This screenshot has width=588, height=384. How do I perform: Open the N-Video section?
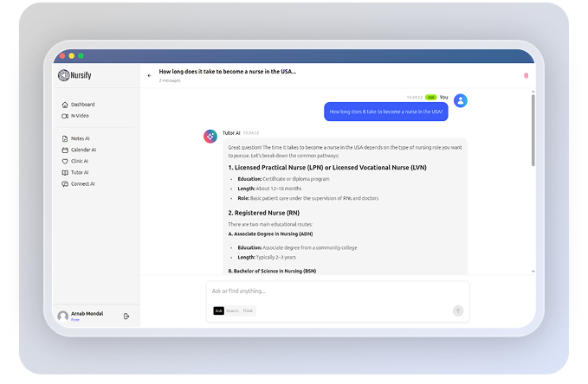[x=79, y=115]
